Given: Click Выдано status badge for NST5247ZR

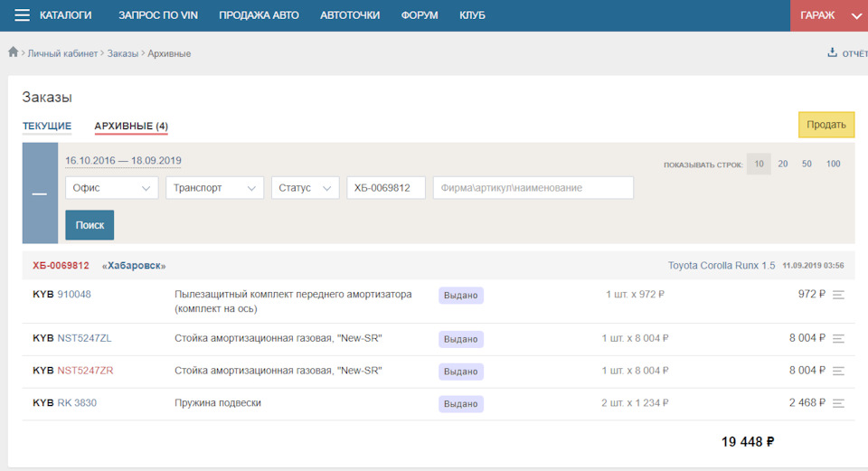Looking at the screenshot, I should pos(460,372).
